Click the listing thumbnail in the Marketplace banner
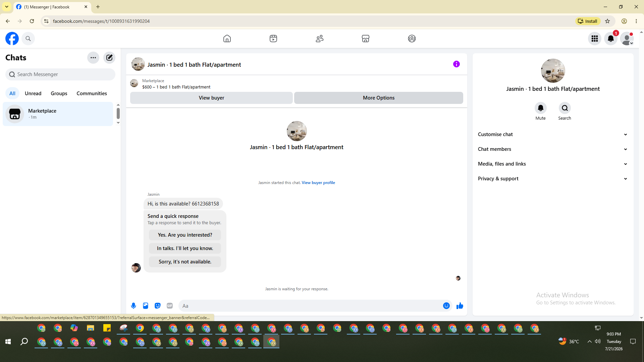 (x=134, y=83)
